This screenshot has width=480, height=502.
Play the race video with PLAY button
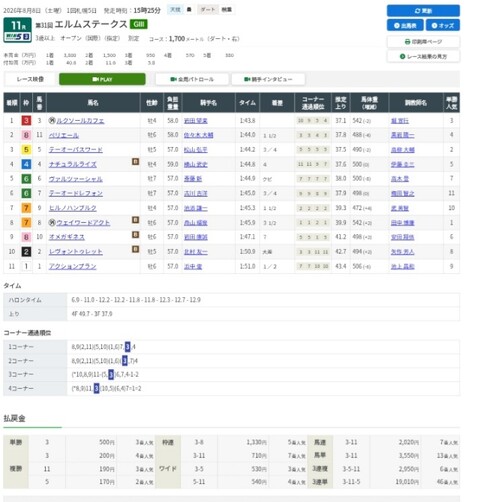click(102, 79)
